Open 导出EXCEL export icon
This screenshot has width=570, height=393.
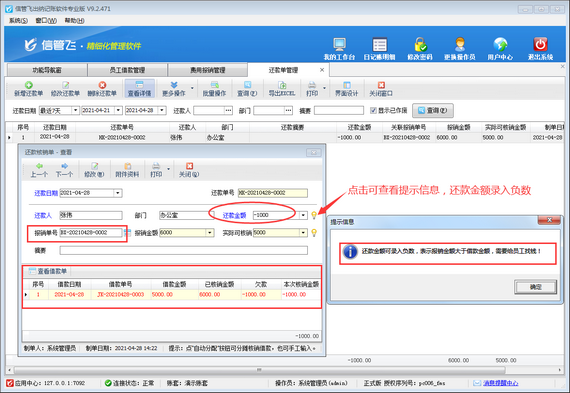[282, 85]
